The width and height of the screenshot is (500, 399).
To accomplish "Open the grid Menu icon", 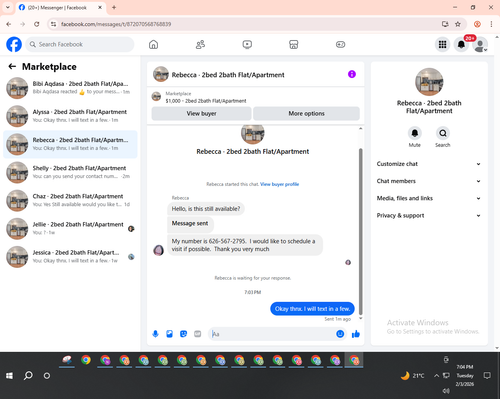I will (442, 44).
